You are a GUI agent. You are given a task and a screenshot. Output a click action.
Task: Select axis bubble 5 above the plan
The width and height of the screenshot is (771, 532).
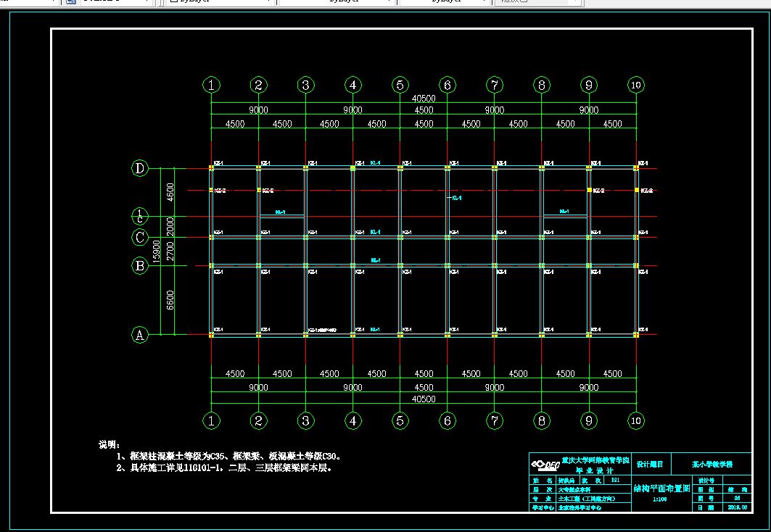pyautogui.click(x=400, y=85)
